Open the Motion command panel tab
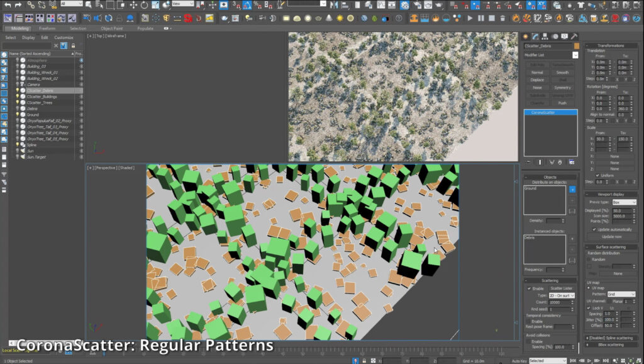Image resolution: width=644 pixels, height=364 pixels. (555, 37)
